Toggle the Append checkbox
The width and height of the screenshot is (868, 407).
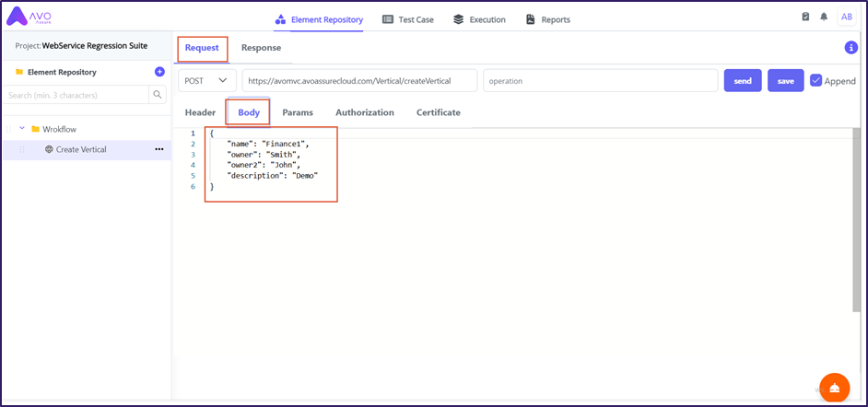[x=815, y=80]
